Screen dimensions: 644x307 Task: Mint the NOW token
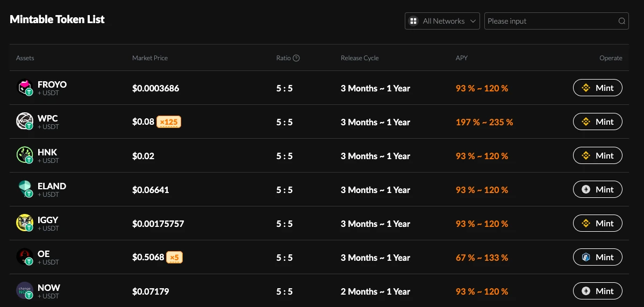pyautogui.click(x=597, y=291)
